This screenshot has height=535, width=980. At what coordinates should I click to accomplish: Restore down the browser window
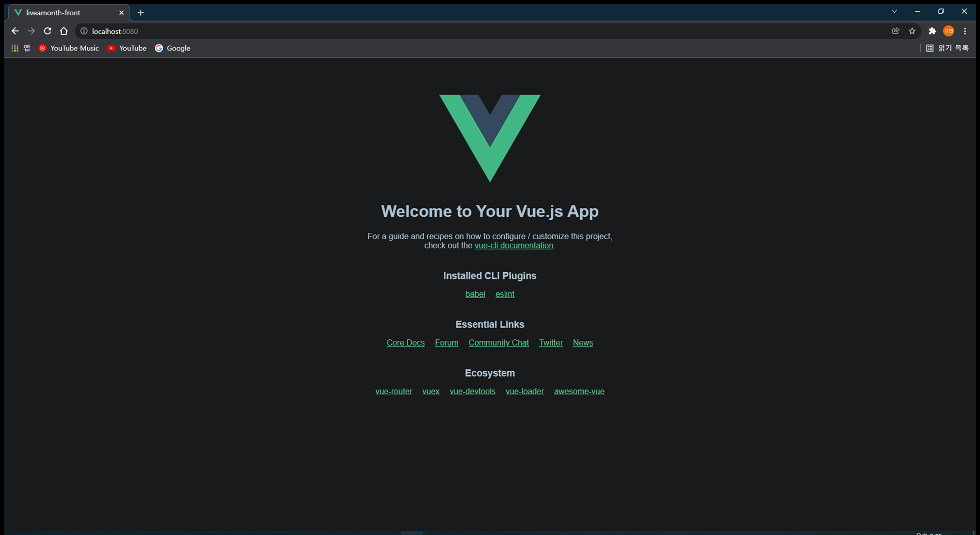click(x=941, y=11)
